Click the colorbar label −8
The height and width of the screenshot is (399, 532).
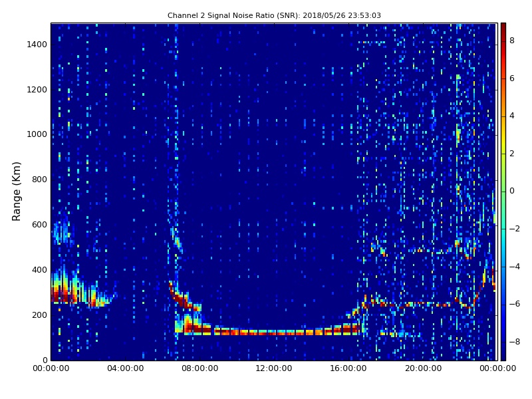coord(515,342)
